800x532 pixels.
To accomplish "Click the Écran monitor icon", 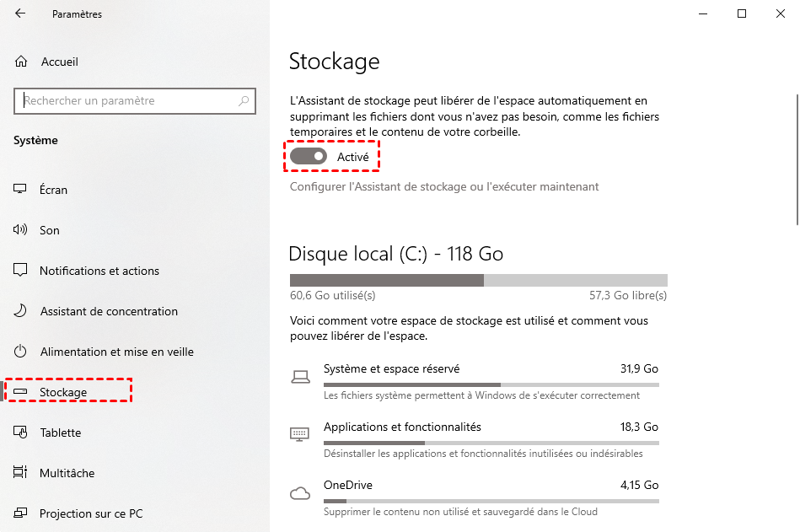I will pyautogui.click(x=21, y=190).
